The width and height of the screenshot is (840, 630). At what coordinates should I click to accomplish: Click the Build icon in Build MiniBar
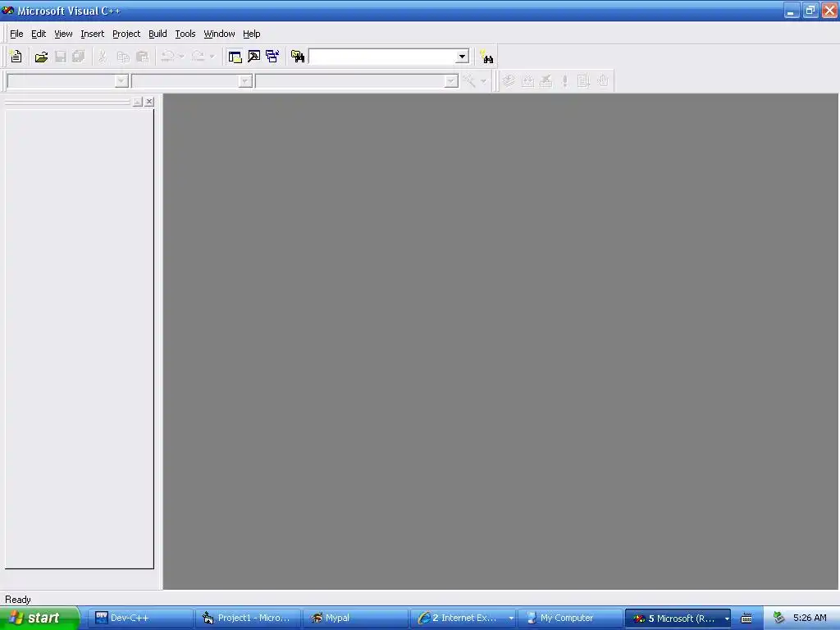click(527, 81)
